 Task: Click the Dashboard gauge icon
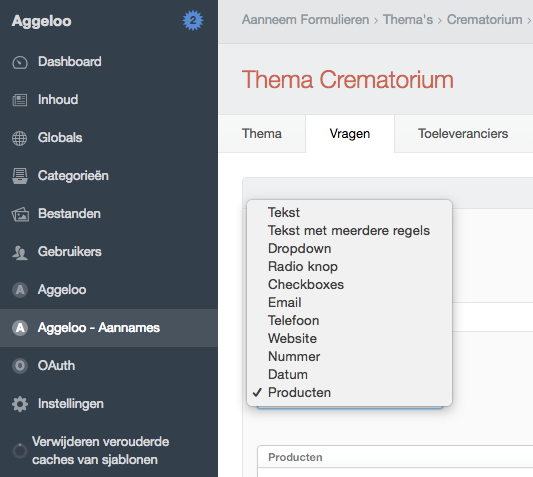point(20,63)
